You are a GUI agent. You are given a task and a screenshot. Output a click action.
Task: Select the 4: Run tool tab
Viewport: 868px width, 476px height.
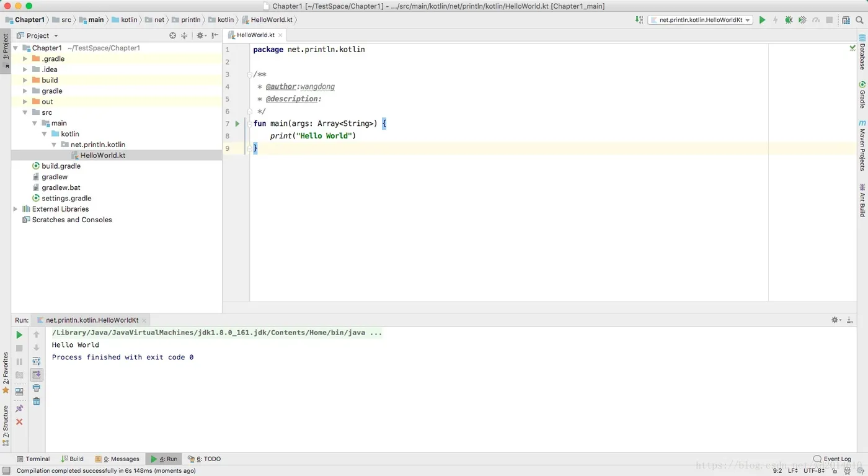pos(164,459)
